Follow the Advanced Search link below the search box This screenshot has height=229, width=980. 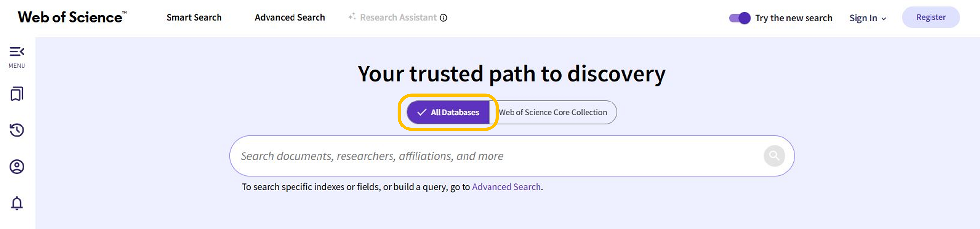(x=506, y=187)
